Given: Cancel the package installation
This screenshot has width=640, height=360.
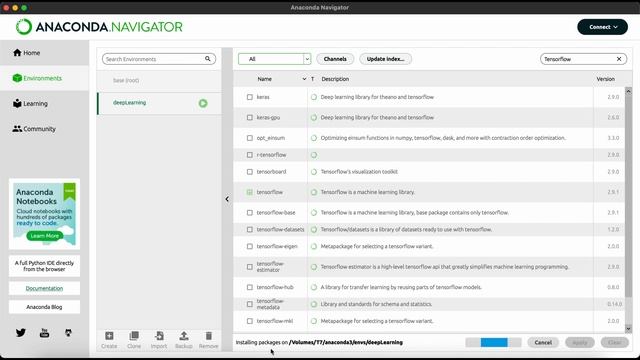Looking at the screenshot, I should [543, 342].
